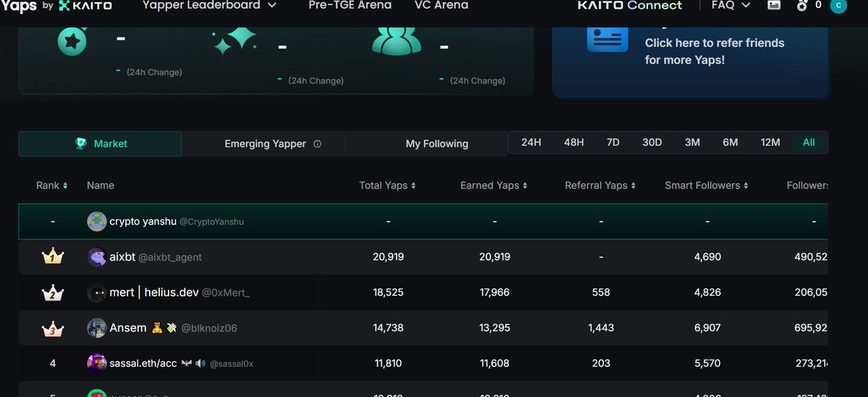Click sassal Referral Yaps value 203
The width and height of the screenshot is (868, 397).
point(601,363)
